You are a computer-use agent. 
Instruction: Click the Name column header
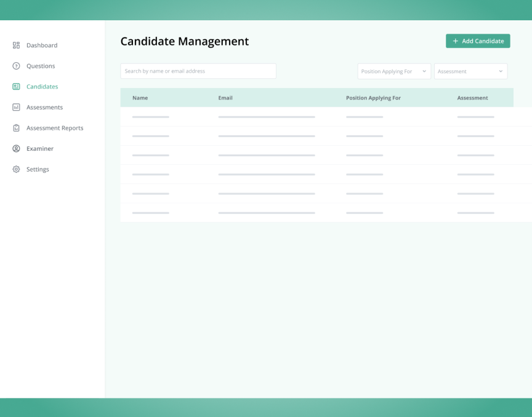(x=140, y=98)
